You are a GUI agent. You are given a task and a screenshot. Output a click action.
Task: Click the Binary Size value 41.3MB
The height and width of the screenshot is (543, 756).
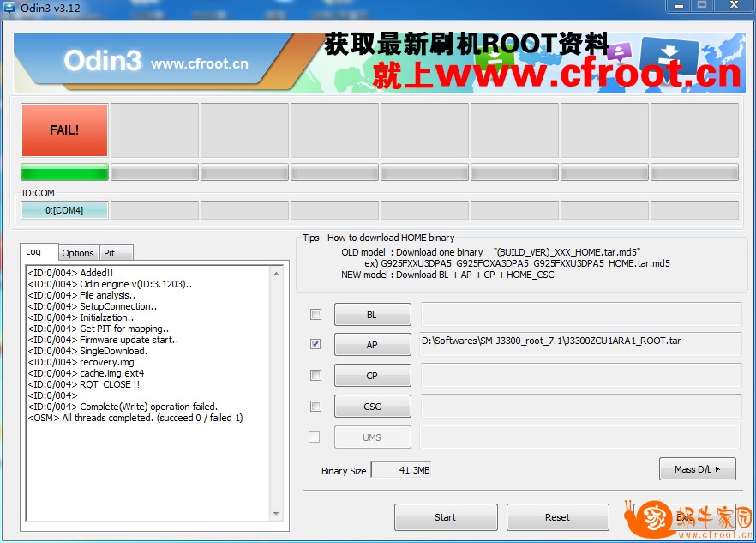[x=401, y=469]
